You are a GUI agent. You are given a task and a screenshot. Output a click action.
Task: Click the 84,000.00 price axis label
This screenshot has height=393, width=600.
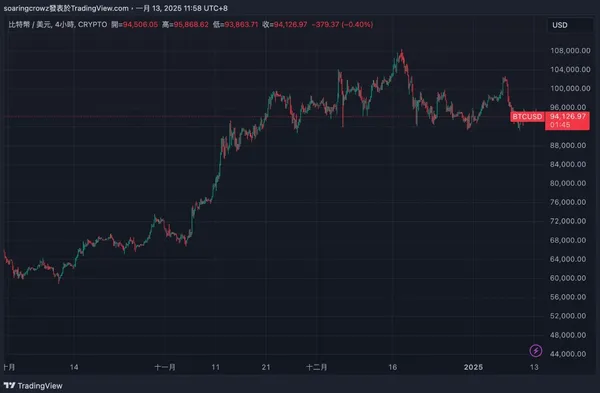(x=568, y=164)
